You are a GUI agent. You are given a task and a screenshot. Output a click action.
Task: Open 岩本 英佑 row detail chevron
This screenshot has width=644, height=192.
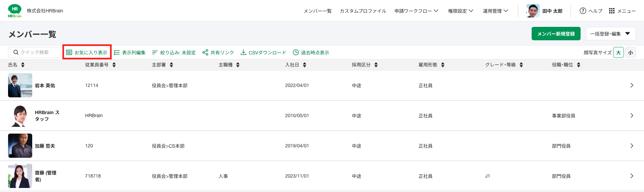coord(632,85)
